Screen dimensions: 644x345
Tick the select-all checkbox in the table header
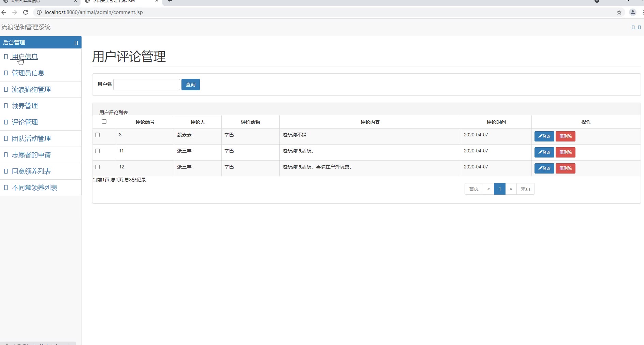[x=104, y=122]
